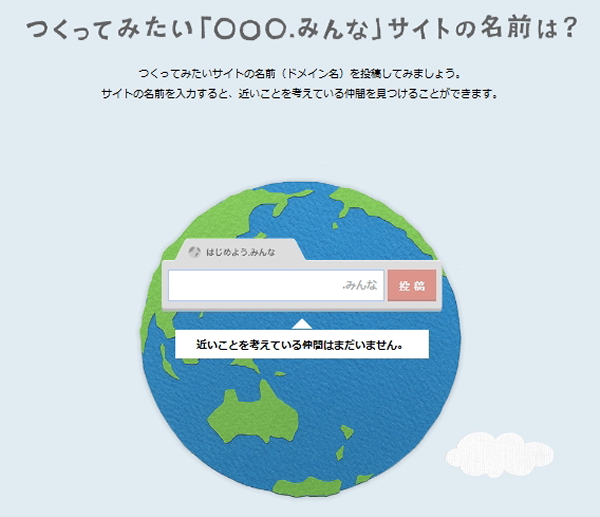Viewport: 600px width, 517px height.
Task: Click the globe favicon in the tab
Action: 195,252
